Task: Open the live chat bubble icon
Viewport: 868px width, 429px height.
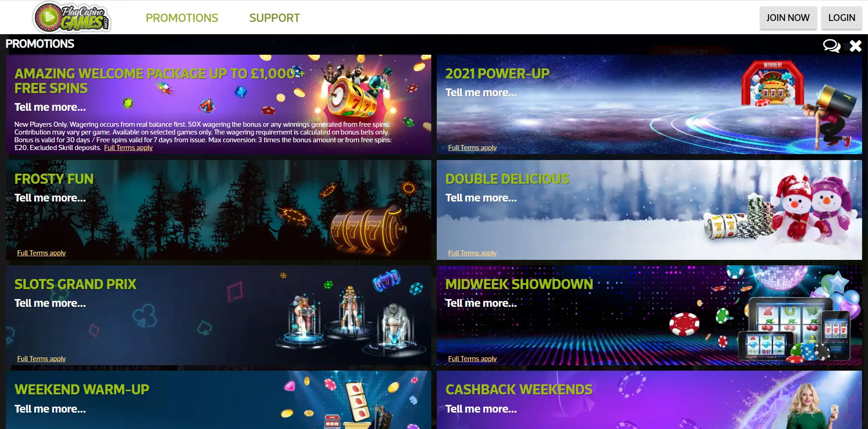Action: pos(831,46)
